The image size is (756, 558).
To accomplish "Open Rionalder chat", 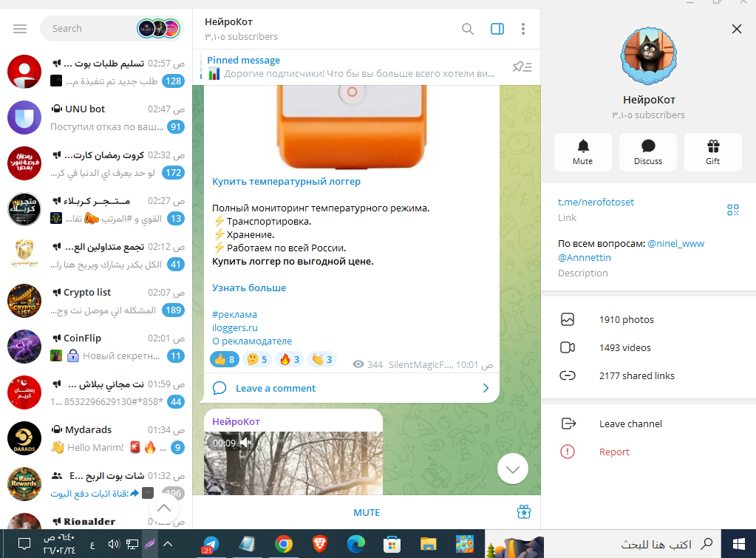I will (x=96, y=520).
